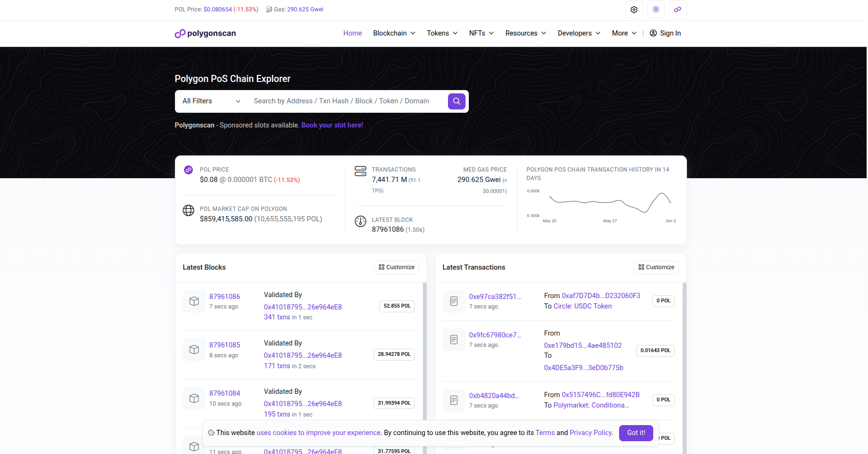Open Circle: USDC Token link
Viewport: 868px width, 454px height.
[x=583, y=306]
